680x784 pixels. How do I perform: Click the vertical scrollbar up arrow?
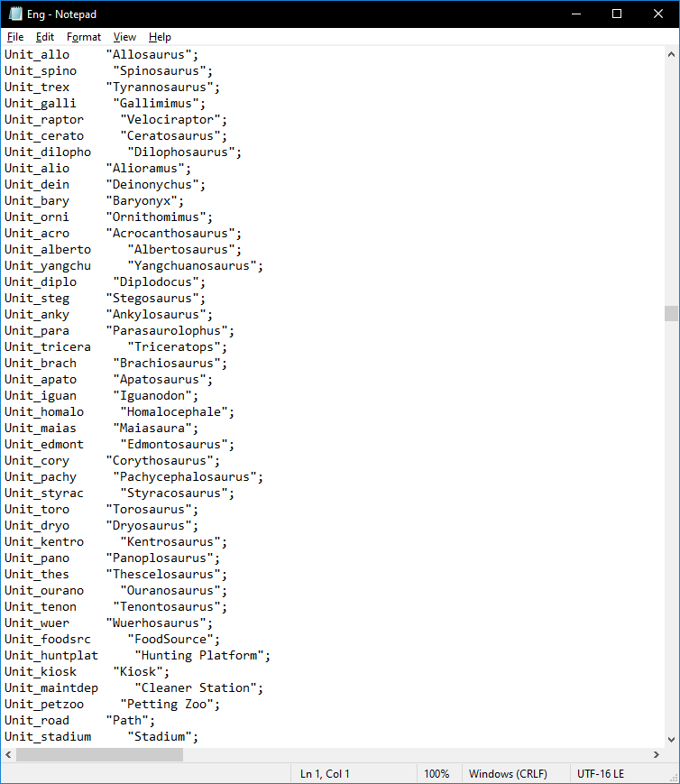tap(671, 54)
